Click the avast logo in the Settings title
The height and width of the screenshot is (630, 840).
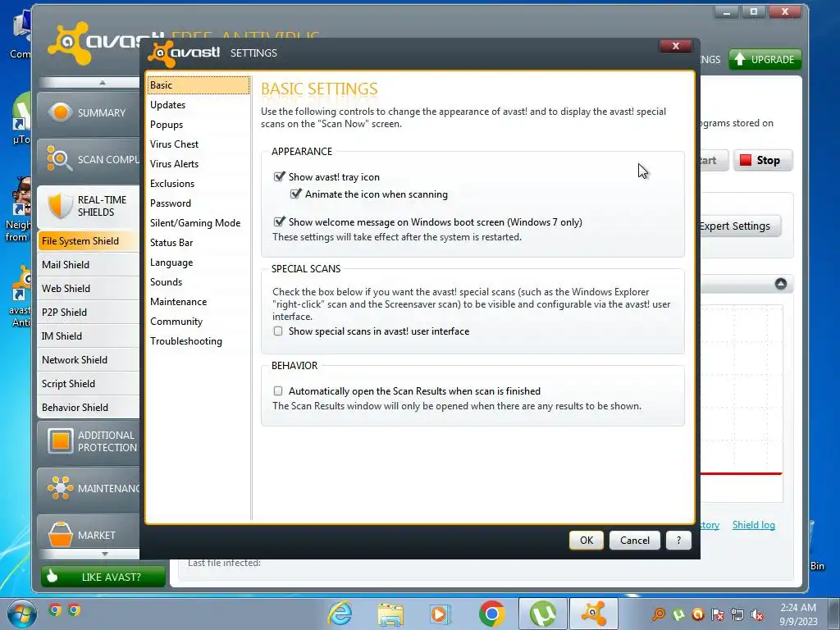185,53
